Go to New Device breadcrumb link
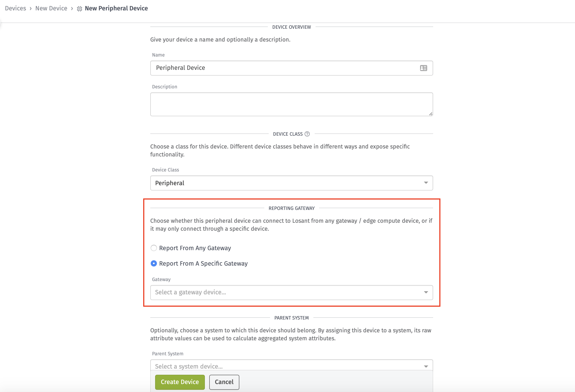Image resolution: width=575 pixels, height=392 pixels. pyautogui.click(x=51, y=8)
